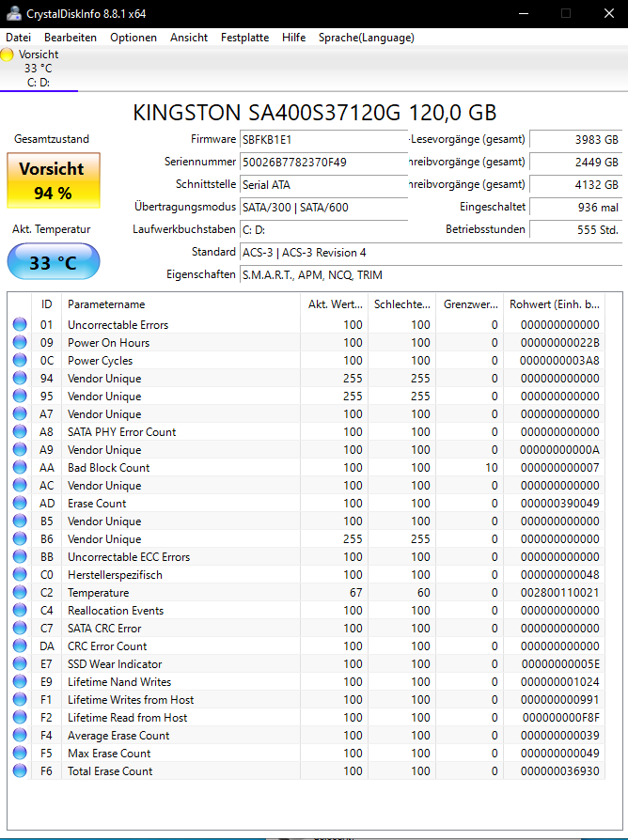
Task: Click raw value 002800110021 of Temperature
Action: [x=560, y=593]
